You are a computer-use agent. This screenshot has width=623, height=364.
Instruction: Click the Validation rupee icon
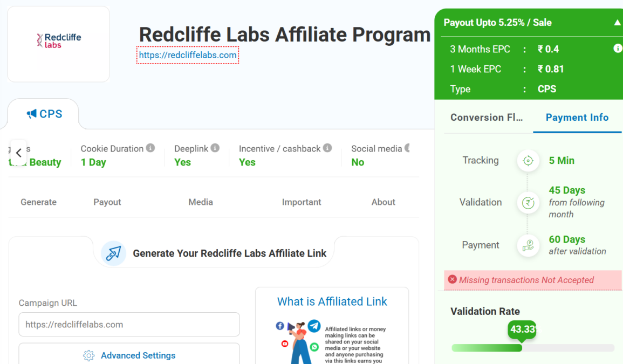click(528, 202)
